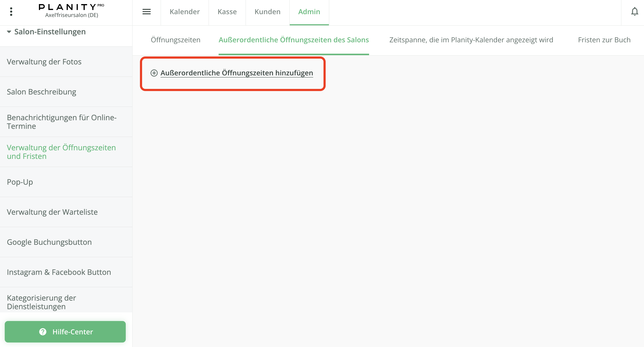
Task: Open the three-dot vertical menu
Action: (11, 12)
